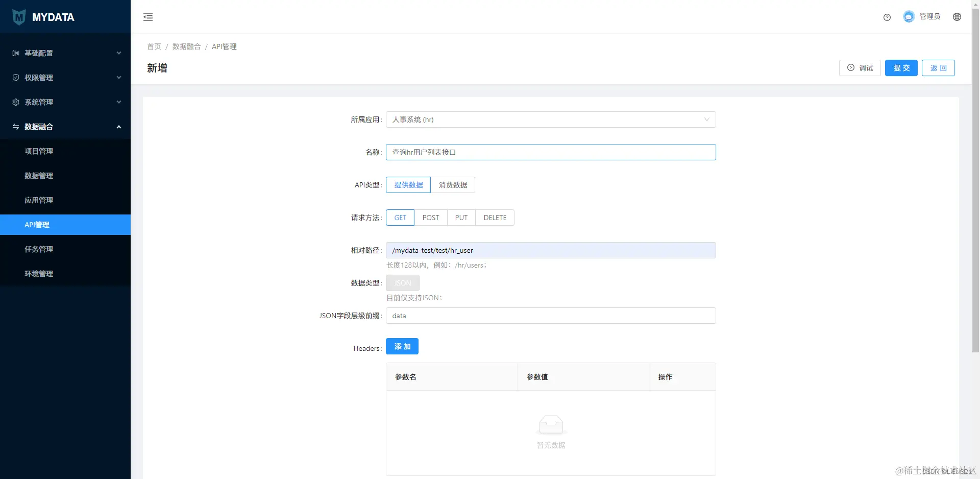
Task: Select the 基础配置 sidebar icon
Action: (x=15, y=53)
